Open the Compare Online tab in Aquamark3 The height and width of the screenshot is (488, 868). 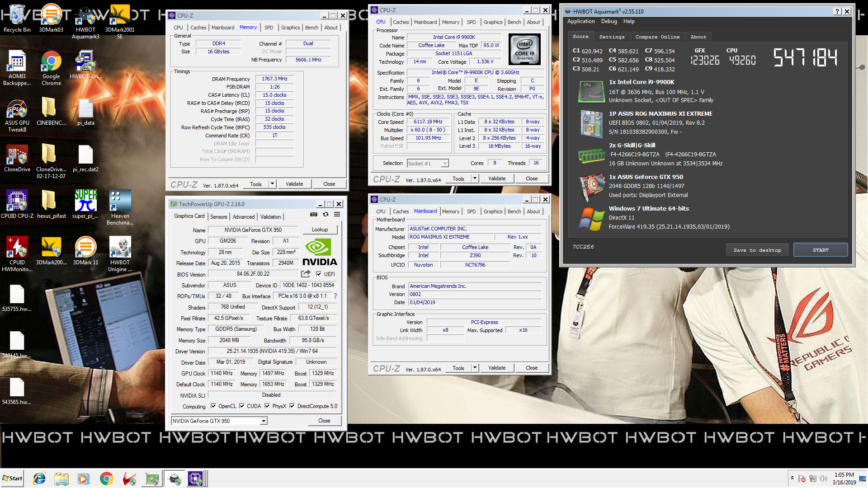coord(657,37)
